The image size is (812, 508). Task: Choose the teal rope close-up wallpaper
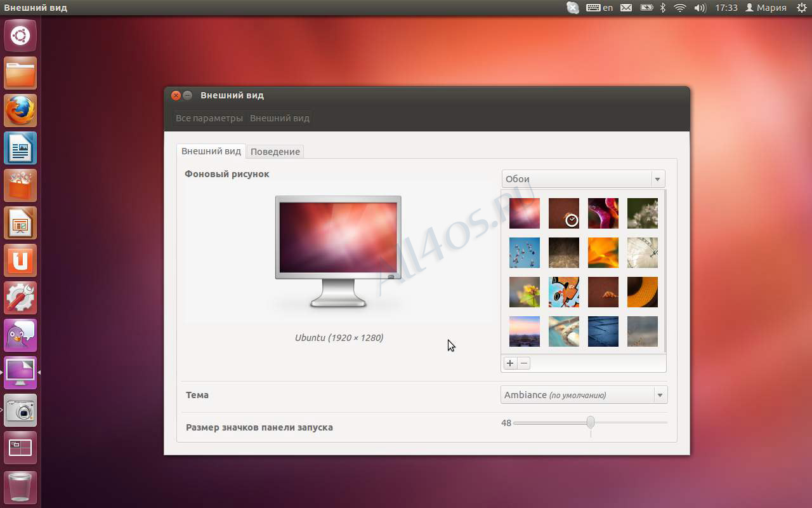tap(564, 331)
